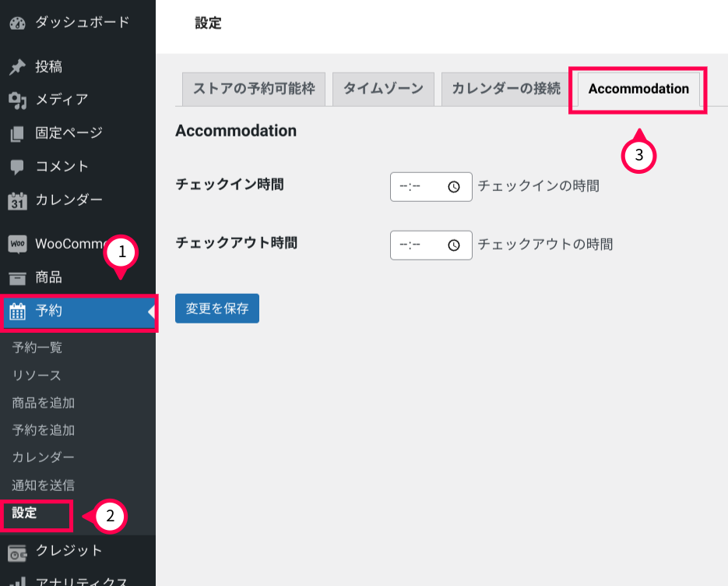
Task: Select the Accommodation tab
Action: [639, 89]
